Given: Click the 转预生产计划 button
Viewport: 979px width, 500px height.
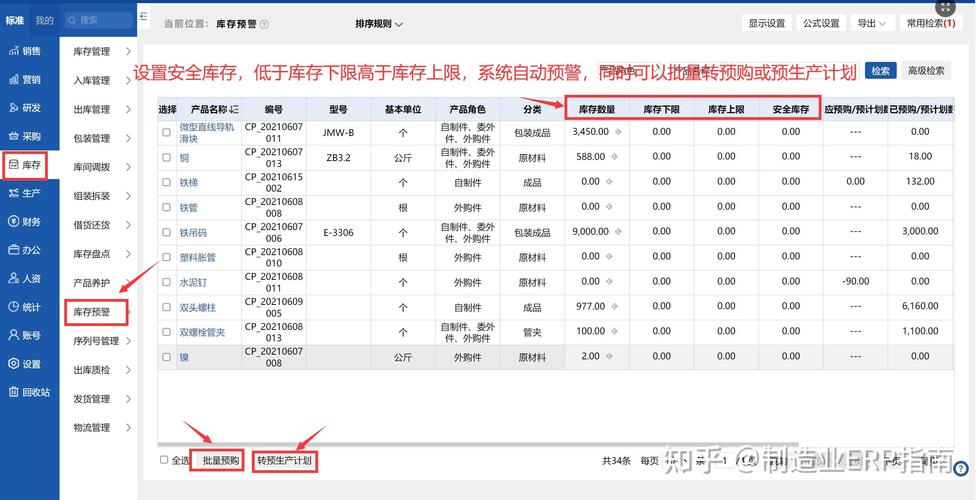Looking at the screenshot, I should tap(285, 461).
